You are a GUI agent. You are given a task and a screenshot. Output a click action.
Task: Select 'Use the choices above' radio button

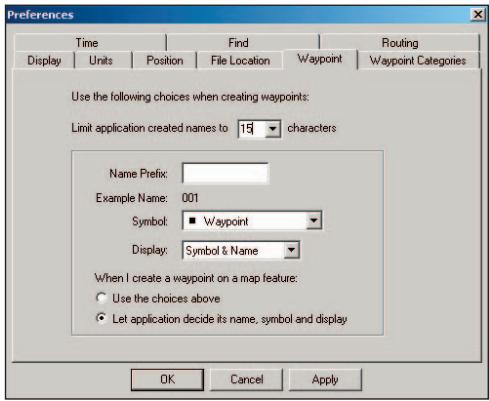[x=101, y=298]
